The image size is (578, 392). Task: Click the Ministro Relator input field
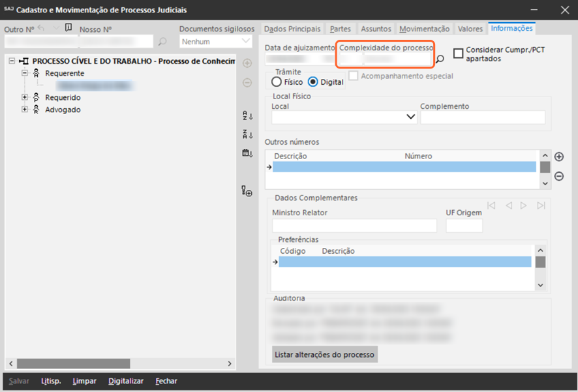pyautogui.click(x=354, y=226)
